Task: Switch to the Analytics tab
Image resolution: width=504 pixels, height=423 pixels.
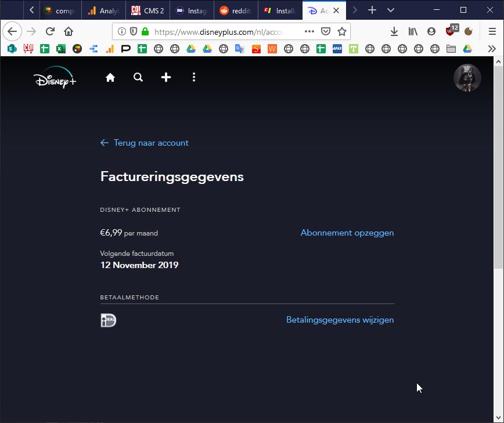Action: [103, 10]
